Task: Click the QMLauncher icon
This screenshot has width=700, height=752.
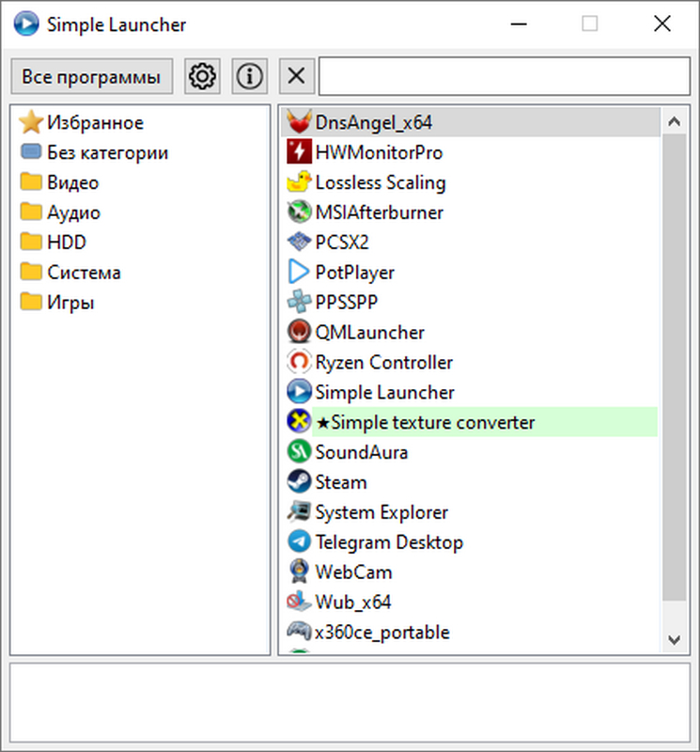Action: 299,332
